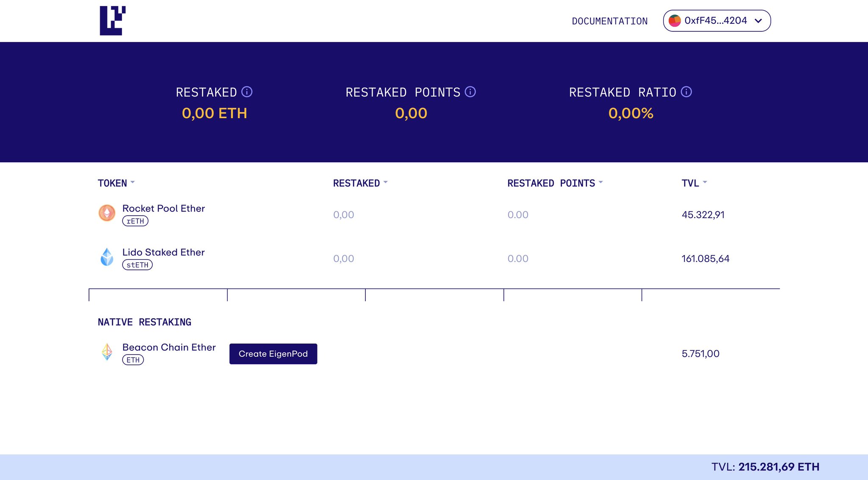Click info icon next to Restaked

click(x=247, y=92)
